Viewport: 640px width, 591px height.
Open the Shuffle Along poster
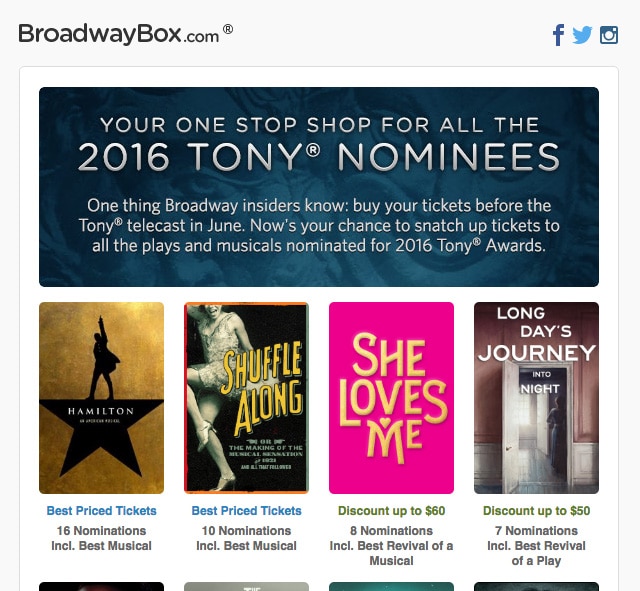pos(247,398)
